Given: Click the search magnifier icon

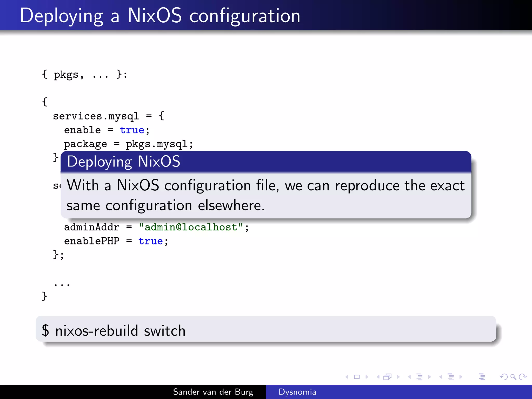Looking at the screenshot, I should click(x=513, y=377).
